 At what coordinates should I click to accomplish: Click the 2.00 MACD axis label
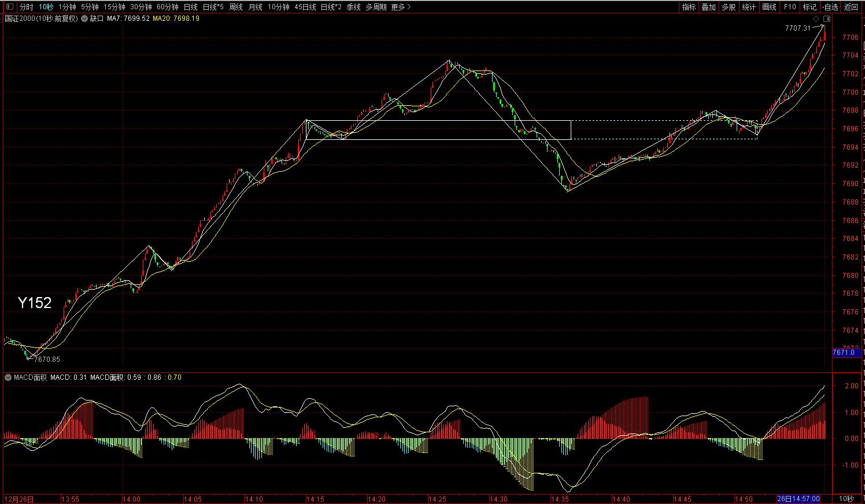(x=852, y=386)
